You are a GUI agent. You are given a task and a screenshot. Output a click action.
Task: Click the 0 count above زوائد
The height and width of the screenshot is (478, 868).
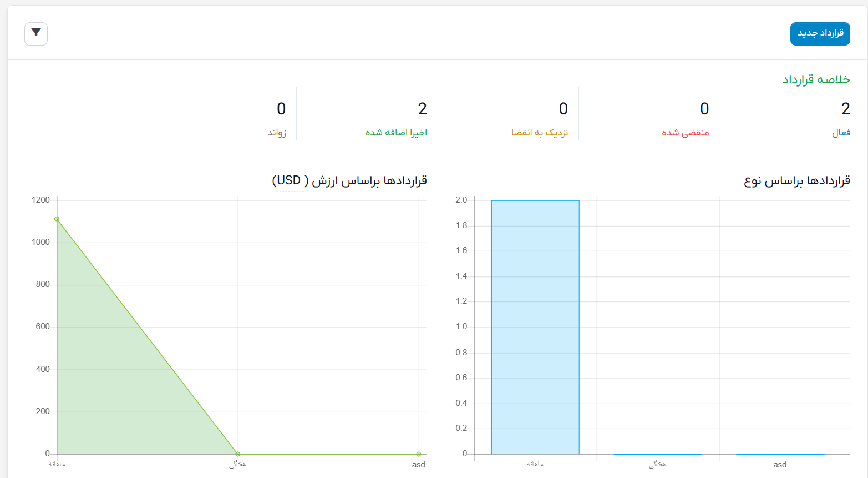pos(281,109)
